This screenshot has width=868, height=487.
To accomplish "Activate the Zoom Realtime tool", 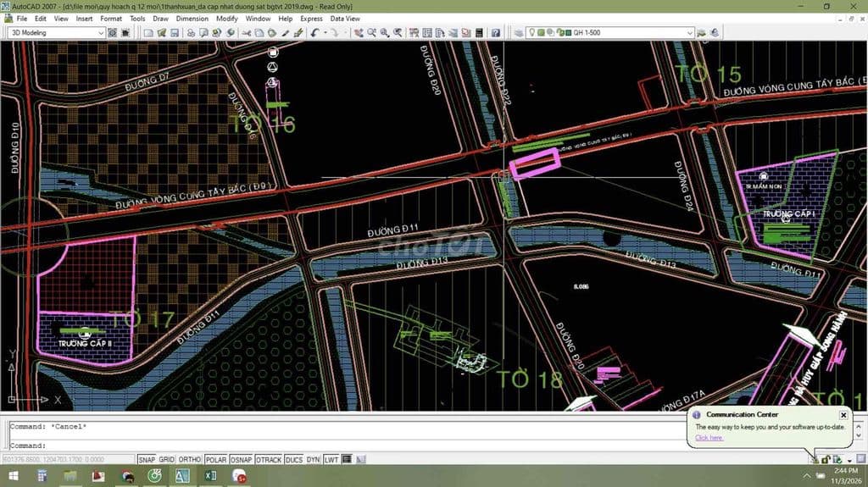I will tap(371, 33).
